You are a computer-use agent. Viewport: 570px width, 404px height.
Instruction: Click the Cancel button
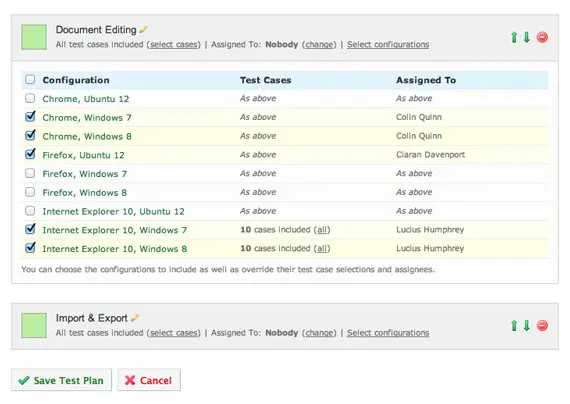coord(149,380)
